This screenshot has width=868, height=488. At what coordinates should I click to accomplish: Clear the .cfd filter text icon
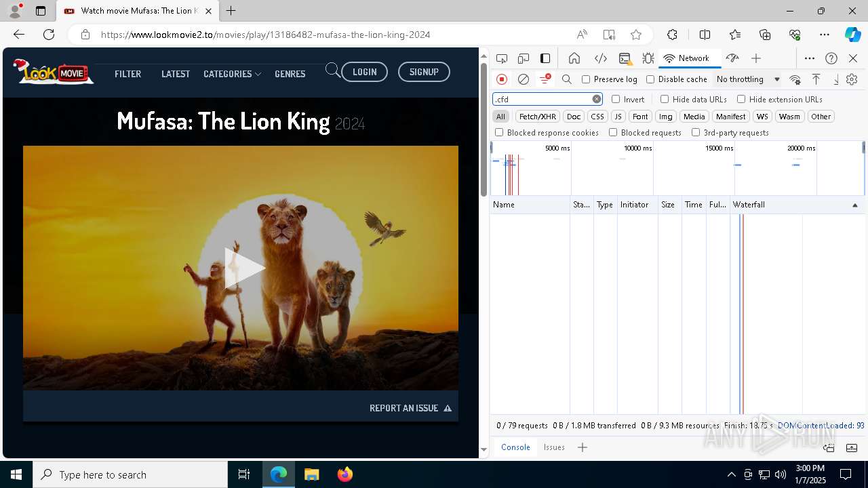click(597, 99)
